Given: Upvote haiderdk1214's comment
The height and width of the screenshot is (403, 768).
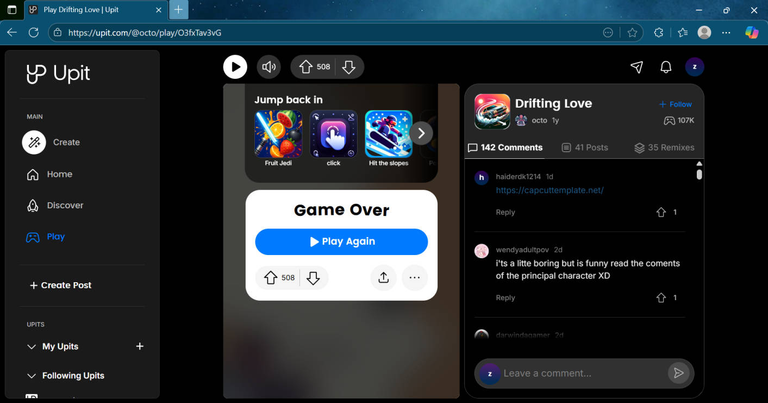Looking at the screenshot, I should pyautogui.click(x=661, y=212).
